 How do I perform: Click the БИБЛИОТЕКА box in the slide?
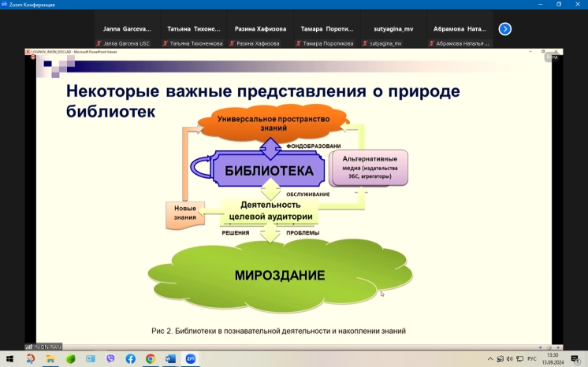pyautogui.click(x=270, y=170)
